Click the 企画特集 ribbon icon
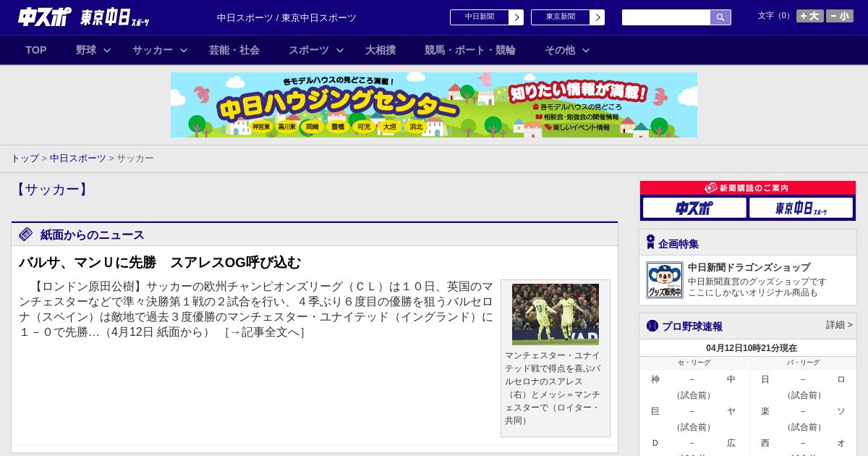 coord(650,242)
